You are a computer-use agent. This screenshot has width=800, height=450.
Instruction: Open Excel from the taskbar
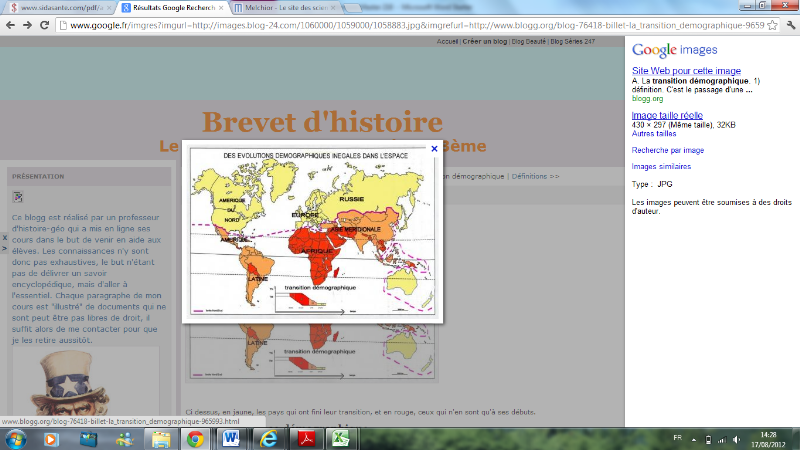[339, 438]
